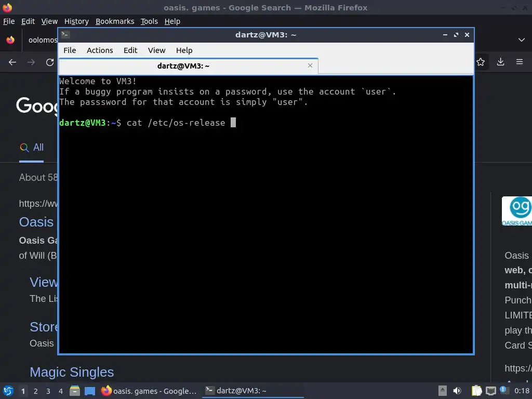Open the terminal Edit menu
532x399 pixels.
[130, 50]
